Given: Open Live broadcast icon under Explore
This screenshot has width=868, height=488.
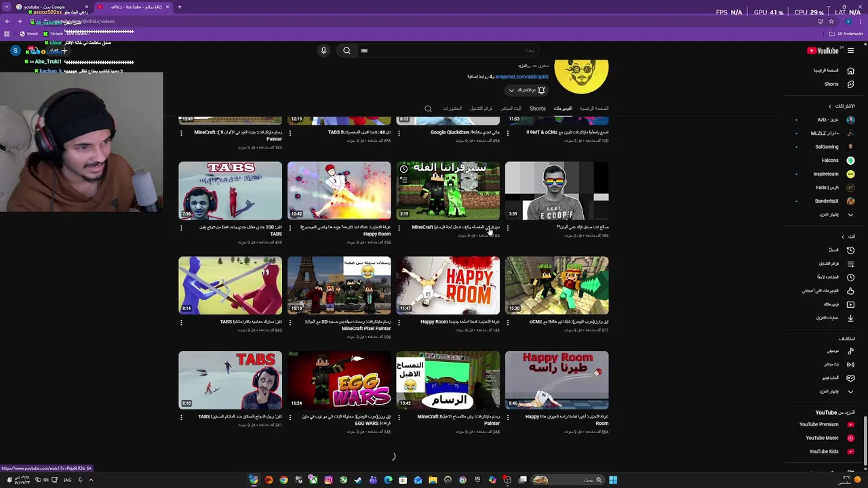Looking at the screenshot, I should [x=850, y=365].
